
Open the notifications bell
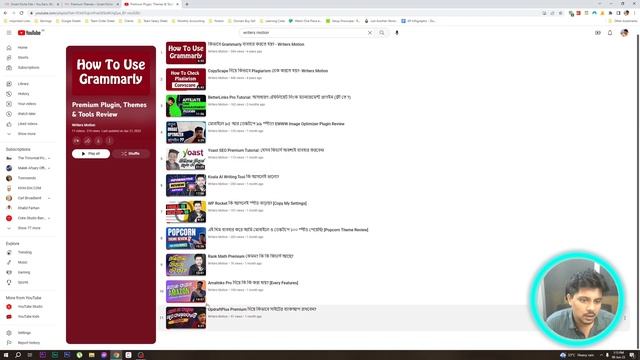(610, 33)
